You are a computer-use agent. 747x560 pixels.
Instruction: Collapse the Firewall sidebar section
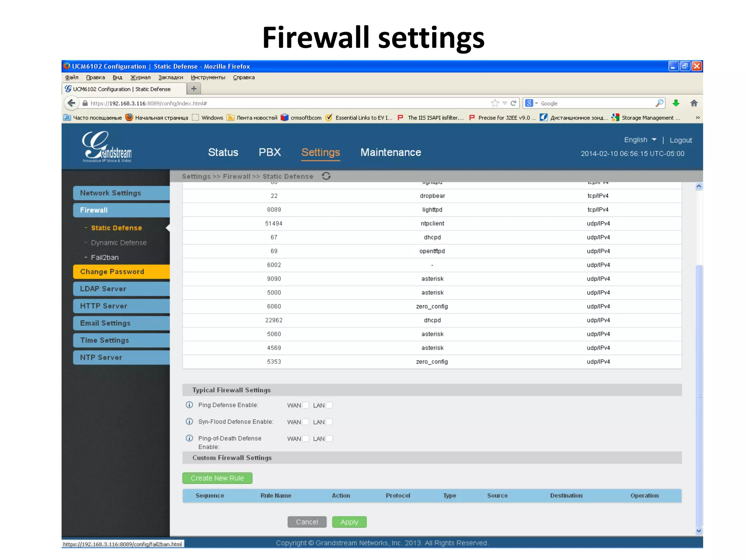(121, 210)
